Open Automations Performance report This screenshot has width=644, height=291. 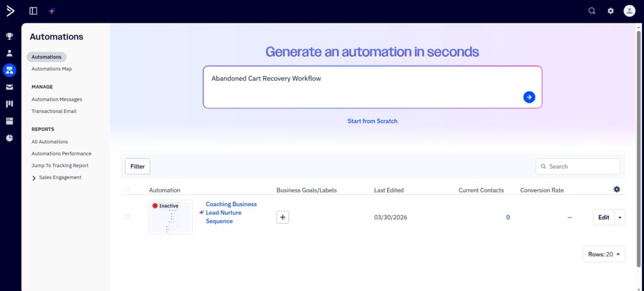click(61, 153)
